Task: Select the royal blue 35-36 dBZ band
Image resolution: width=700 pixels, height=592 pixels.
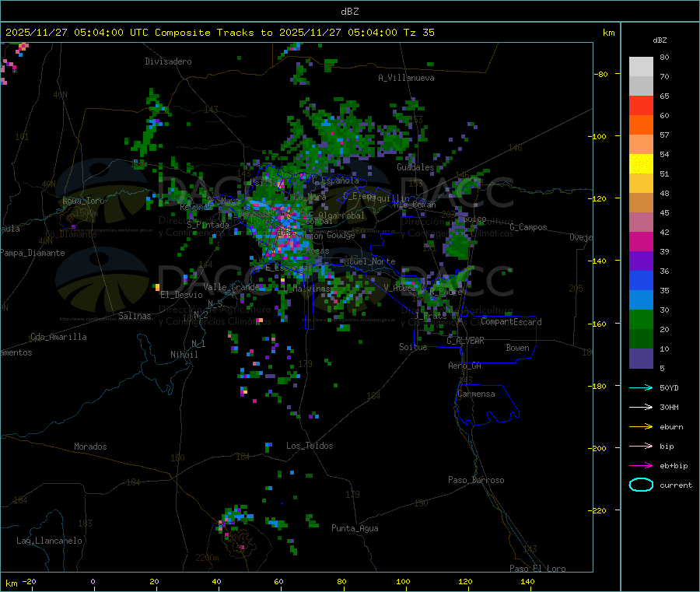Action: pyautogui.click(x=641, y=280)
